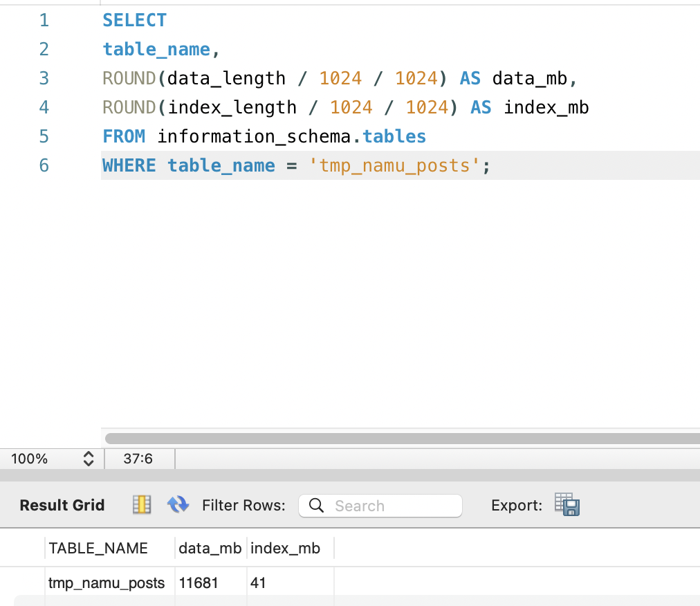This screenshot has width=700, height=606.
Task: Click the cursor position indicator 37:6
Action: 138,458
